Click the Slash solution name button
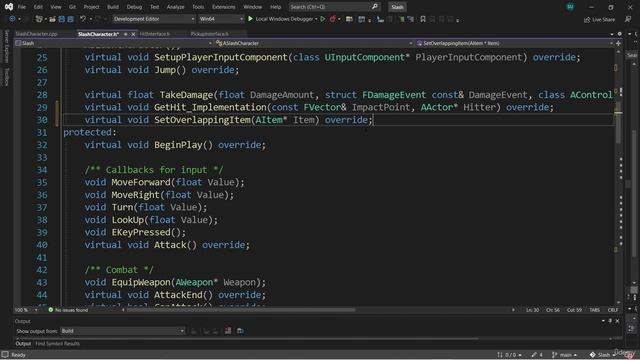640x360 pixels. tap(397, 7)
